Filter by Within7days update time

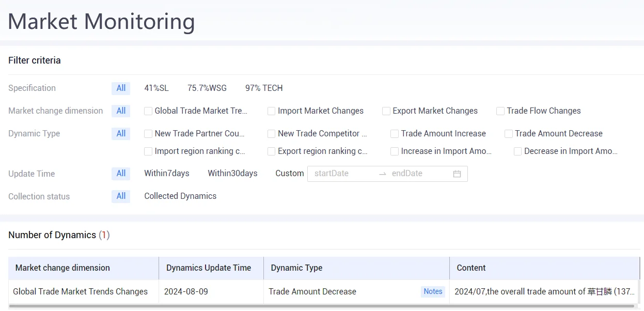[x=167, y=174]
